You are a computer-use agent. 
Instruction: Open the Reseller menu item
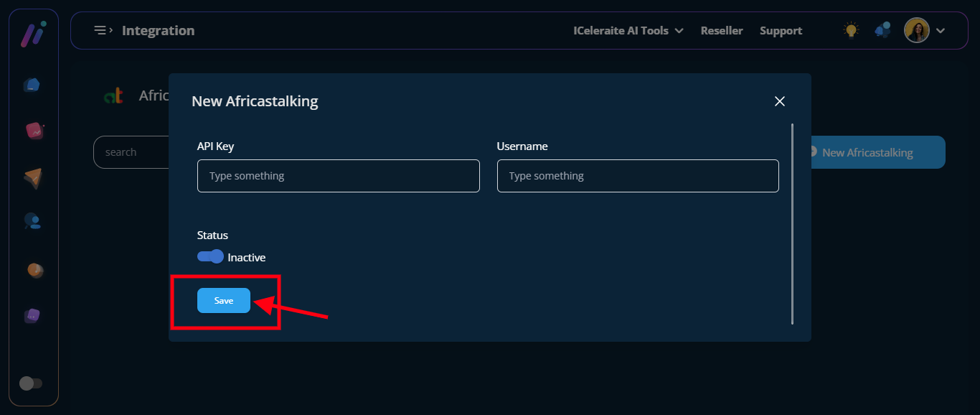click(x=721, y=31)
